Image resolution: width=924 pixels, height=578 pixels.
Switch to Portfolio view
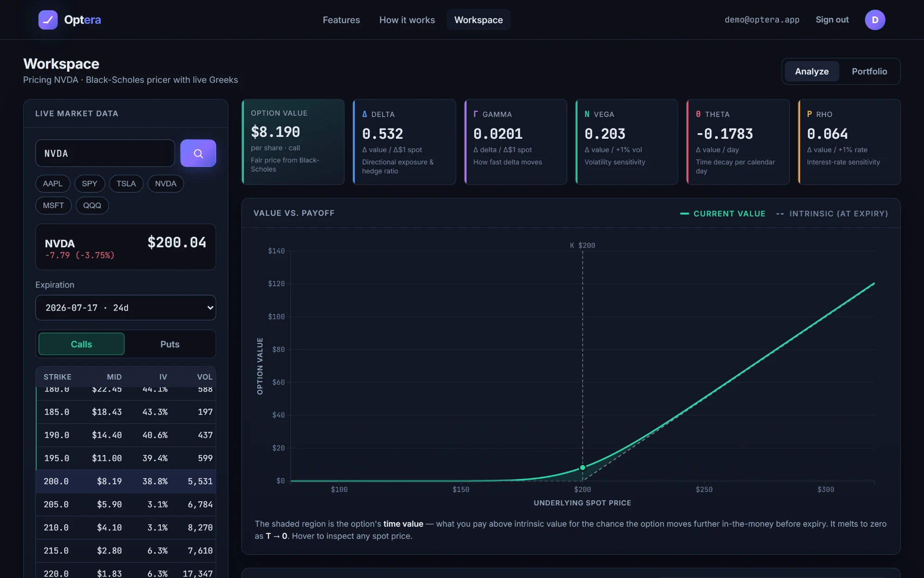869,71
